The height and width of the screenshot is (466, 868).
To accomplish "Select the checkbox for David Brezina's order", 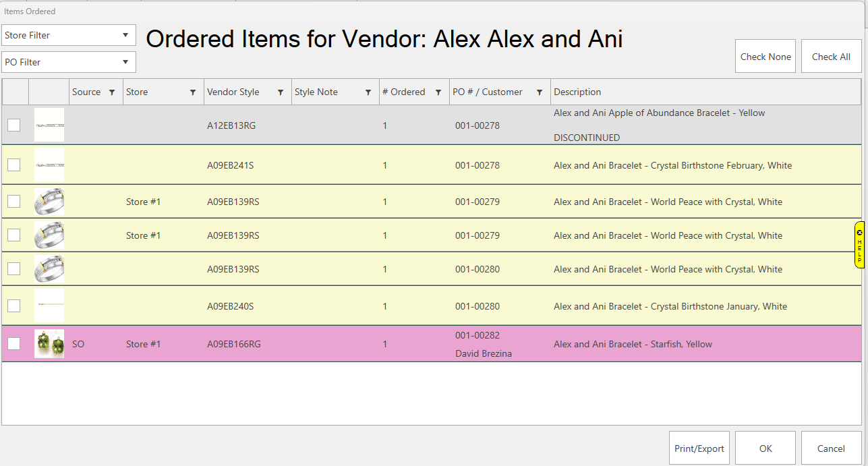I will click(14, 344).
